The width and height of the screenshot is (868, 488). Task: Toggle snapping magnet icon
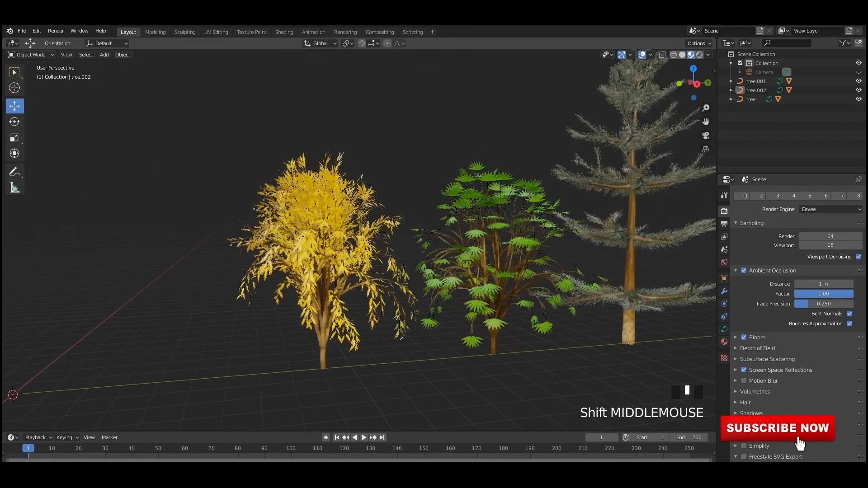pyautogui.click(x=362, y=43)
